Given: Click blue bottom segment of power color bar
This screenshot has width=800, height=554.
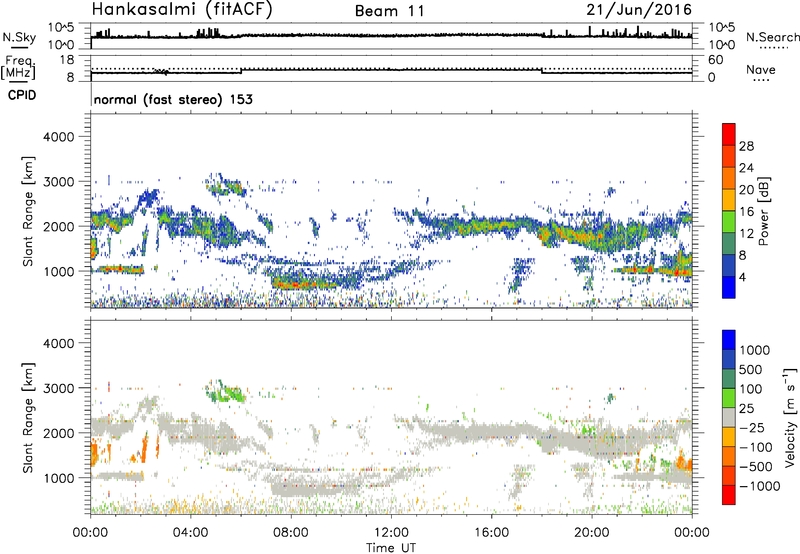Looking at the screenshot, I should click(x=729, y=287).
